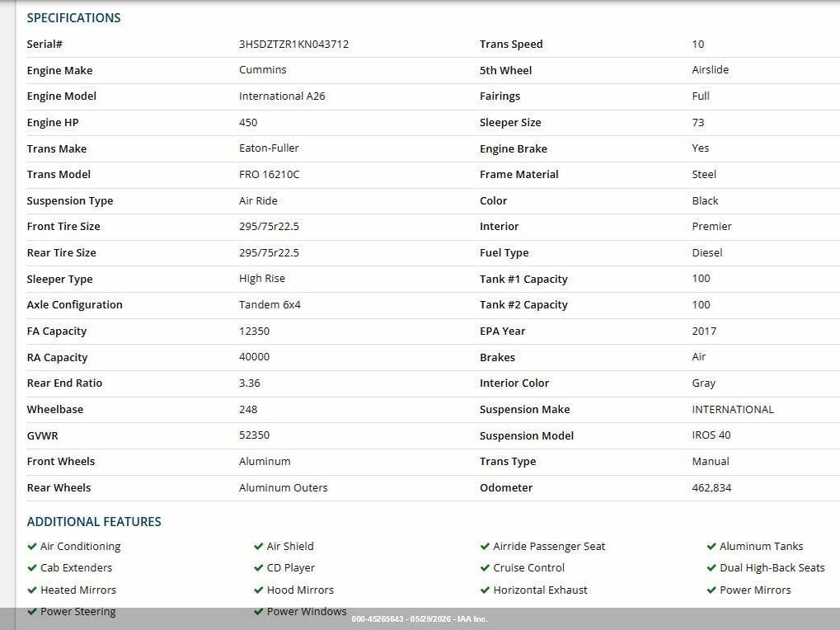Click the GVWR value 52350
The image size is (840, 630).
pos(254,435)
